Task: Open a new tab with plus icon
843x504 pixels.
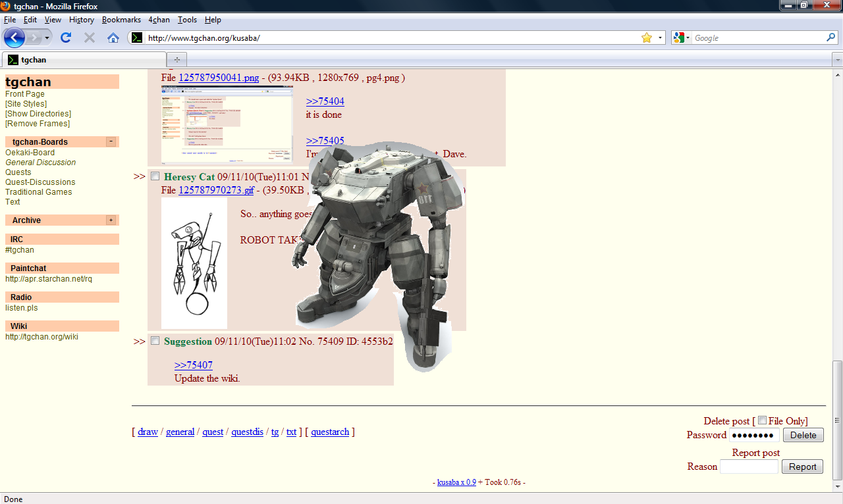Action: click(177, 60)
